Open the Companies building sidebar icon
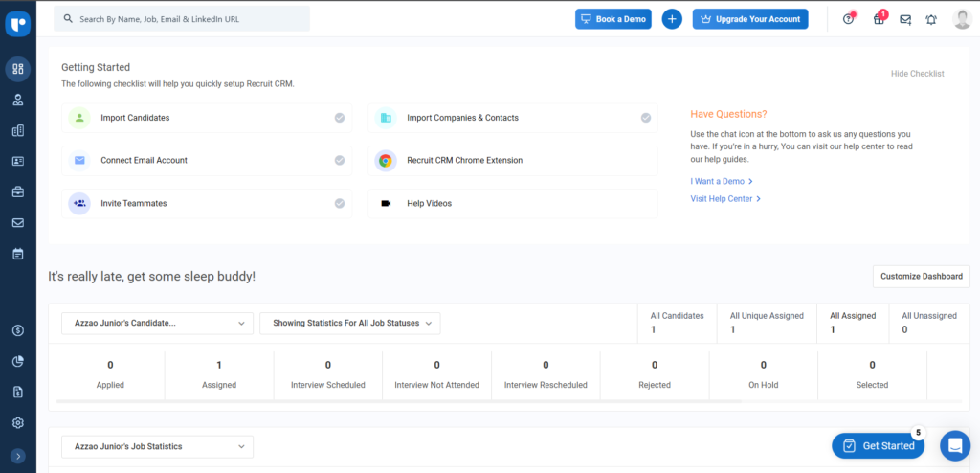Image resolution: width=980 pixels, height=473 pixels. point(17,131)
